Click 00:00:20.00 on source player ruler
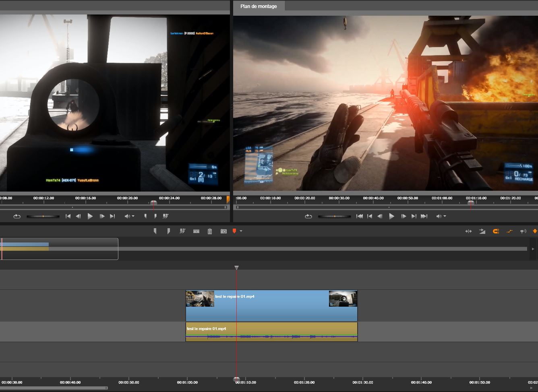 tap(127, 198)
